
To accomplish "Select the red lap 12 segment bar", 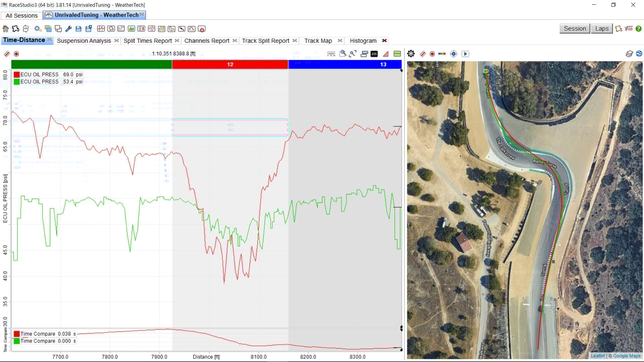I will [230, 64].
